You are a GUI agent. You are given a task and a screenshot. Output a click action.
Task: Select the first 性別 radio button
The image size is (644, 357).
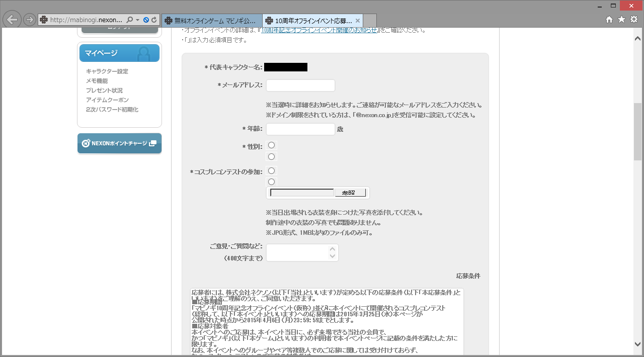(272, 145)
